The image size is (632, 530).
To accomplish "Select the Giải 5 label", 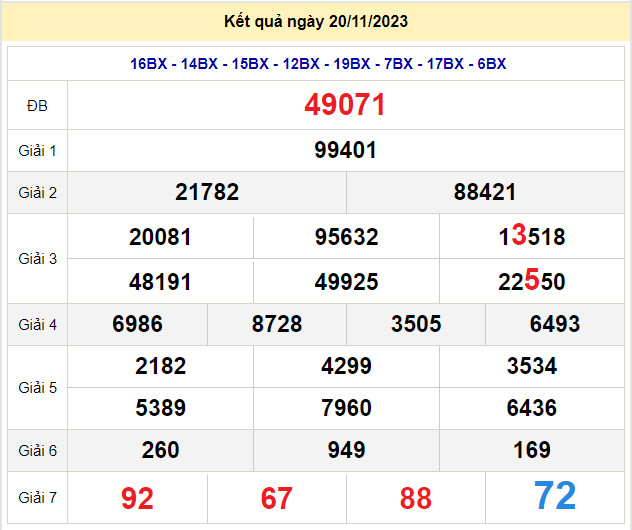I will (x=37, y=388).
